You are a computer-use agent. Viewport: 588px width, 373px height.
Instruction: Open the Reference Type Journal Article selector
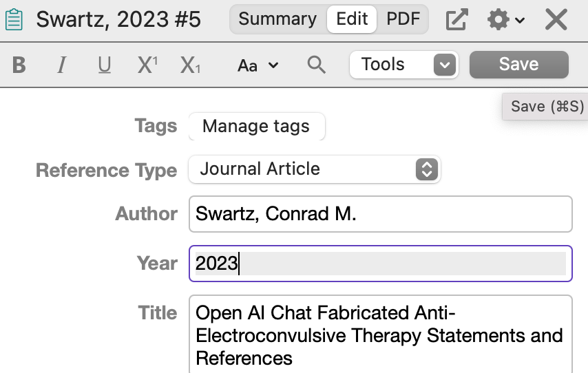click(314, 169)
